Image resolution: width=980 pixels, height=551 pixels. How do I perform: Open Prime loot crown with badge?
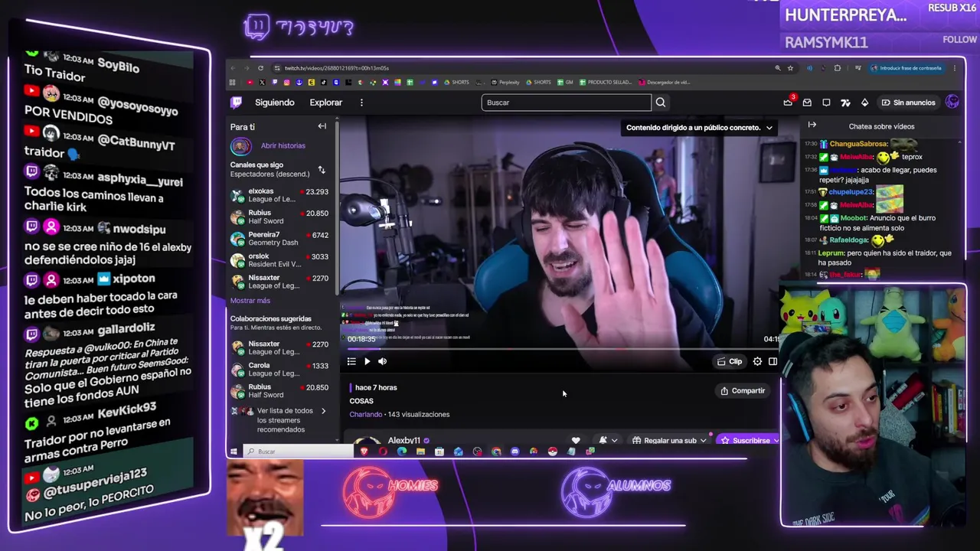(788, 103)
